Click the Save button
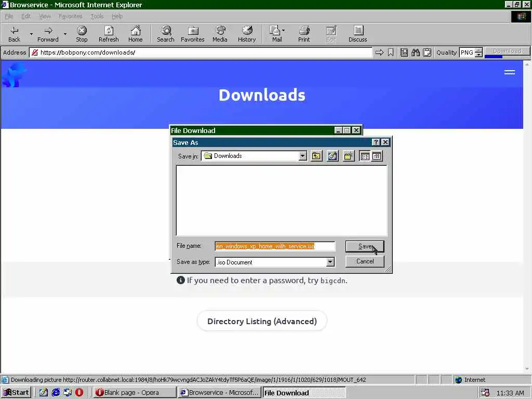Viewport: 532px width, 399px height. coord(365,246)
